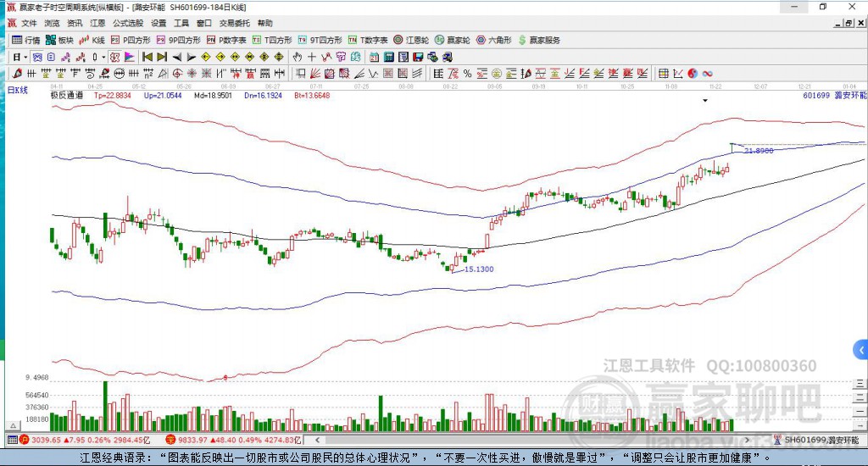Viewport: 868px width, 466px height.
Task: Click the percent % line tool
Action: coord(468,74)
